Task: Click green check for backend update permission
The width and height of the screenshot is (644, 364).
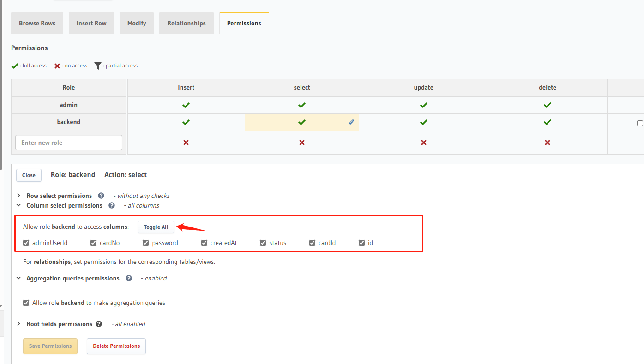Action: (423, 122)
